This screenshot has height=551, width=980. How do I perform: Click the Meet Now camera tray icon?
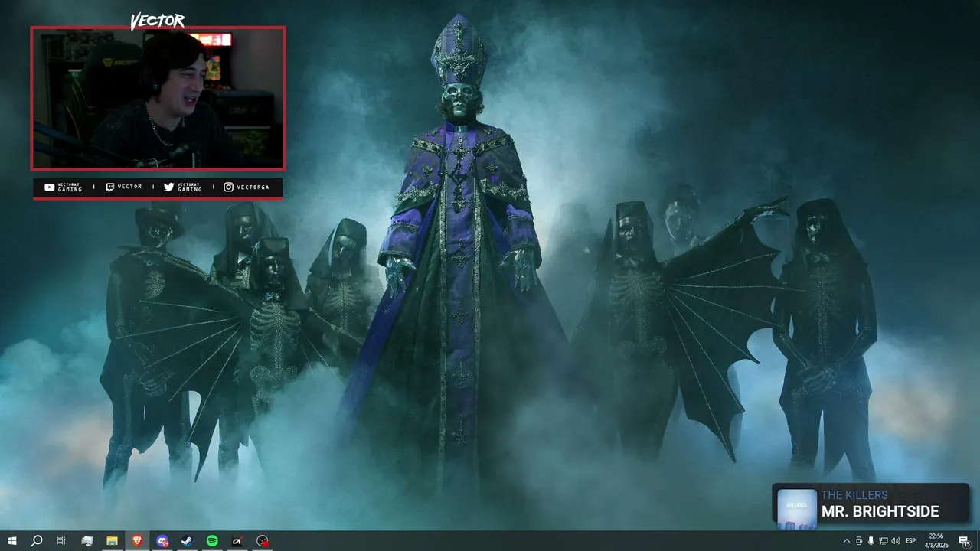coord(858,541)
